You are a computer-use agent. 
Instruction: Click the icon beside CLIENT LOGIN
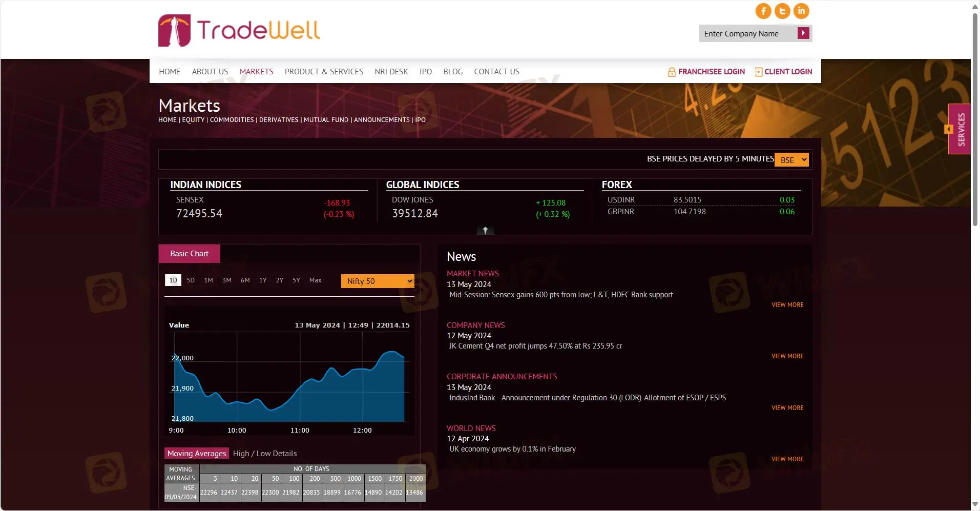coord(758,72)
